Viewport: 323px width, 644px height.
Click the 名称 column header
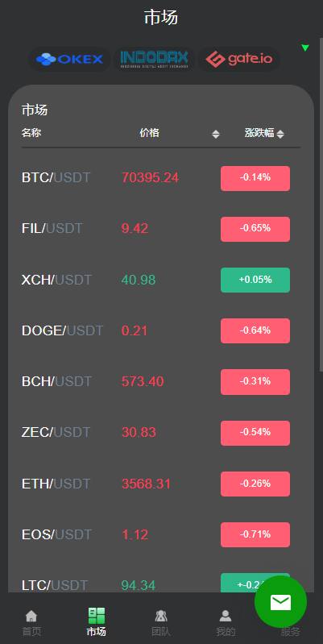pos(31,133)
